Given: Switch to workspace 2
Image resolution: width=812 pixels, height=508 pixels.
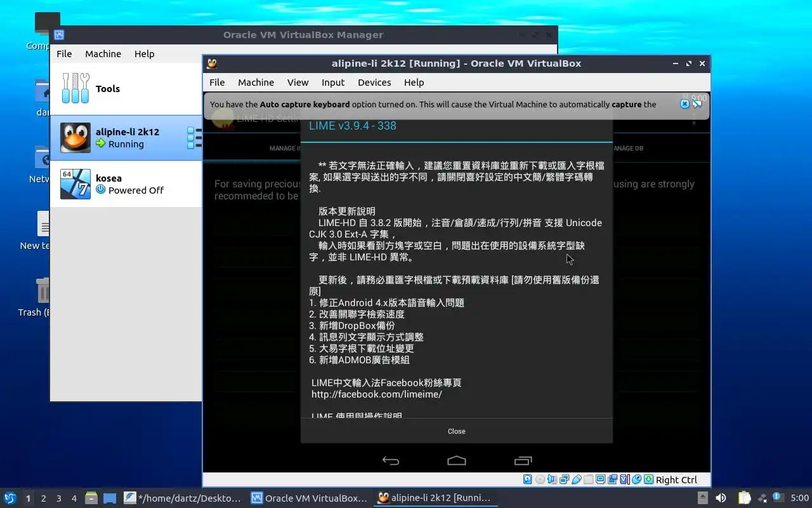Looking at the screenshot, I should tap(43, 498).
